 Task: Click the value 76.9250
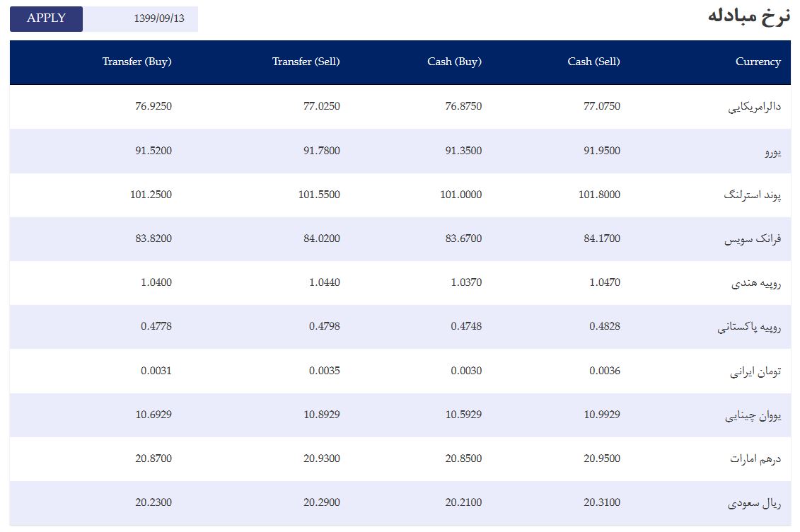tap(153, 106)
